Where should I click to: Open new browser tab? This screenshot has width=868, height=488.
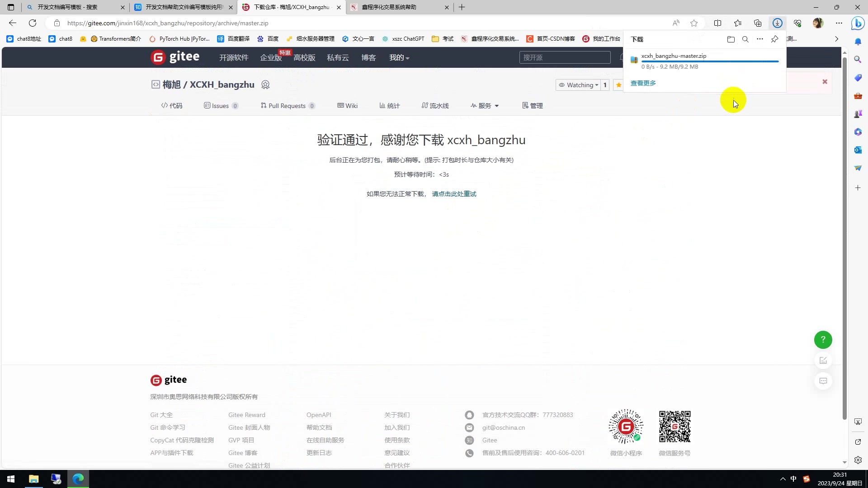click(462, 7)
